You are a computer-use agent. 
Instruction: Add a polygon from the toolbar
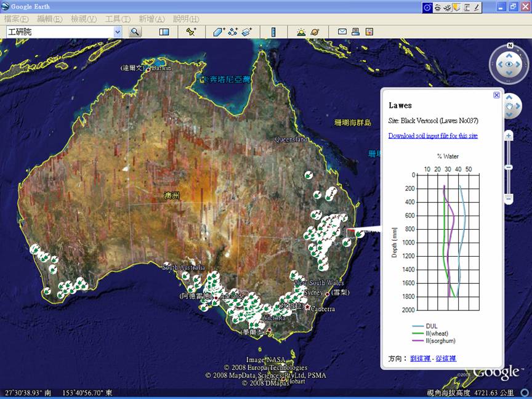click(x=219, y=31)
